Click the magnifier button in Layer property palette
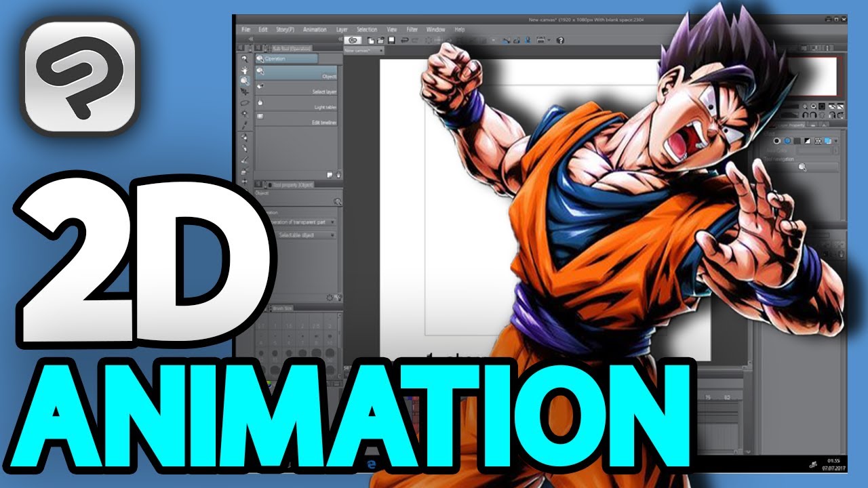 coord(802,167)
